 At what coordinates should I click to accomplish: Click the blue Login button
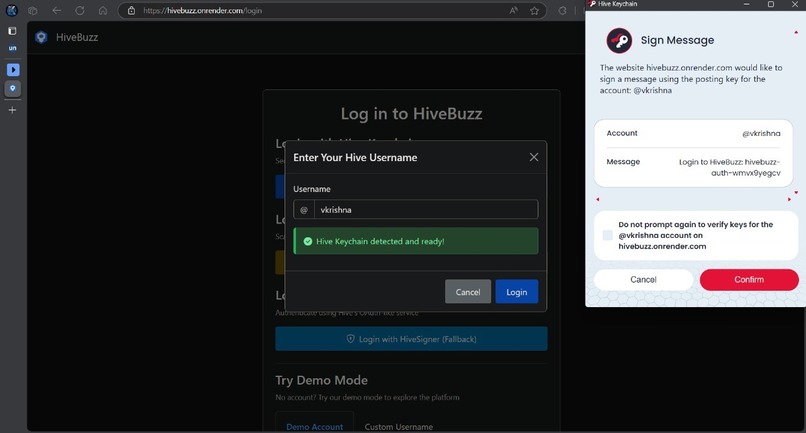[517, 292]
